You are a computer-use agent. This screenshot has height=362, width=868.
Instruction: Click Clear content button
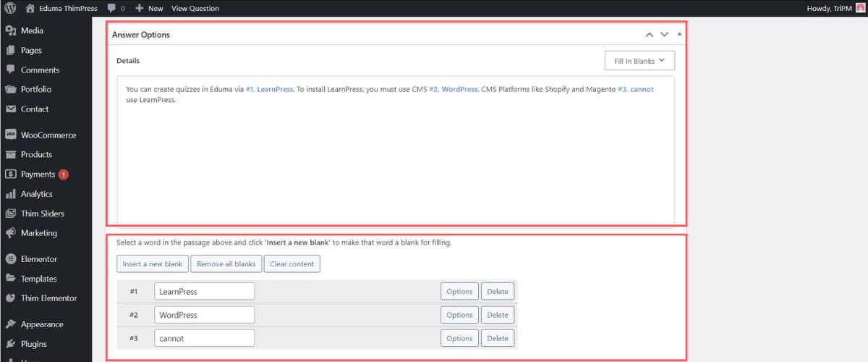[292, 264]
